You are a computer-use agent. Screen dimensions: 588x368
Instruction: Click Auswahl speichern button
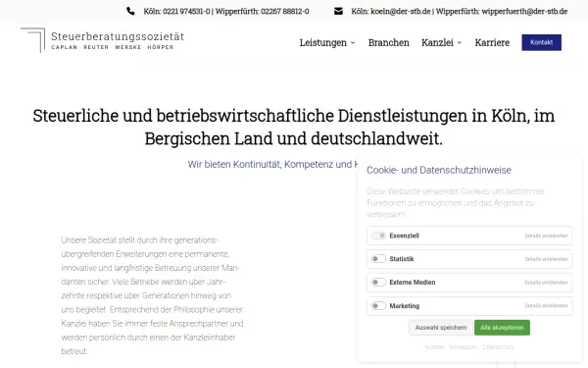click(441, 328)
